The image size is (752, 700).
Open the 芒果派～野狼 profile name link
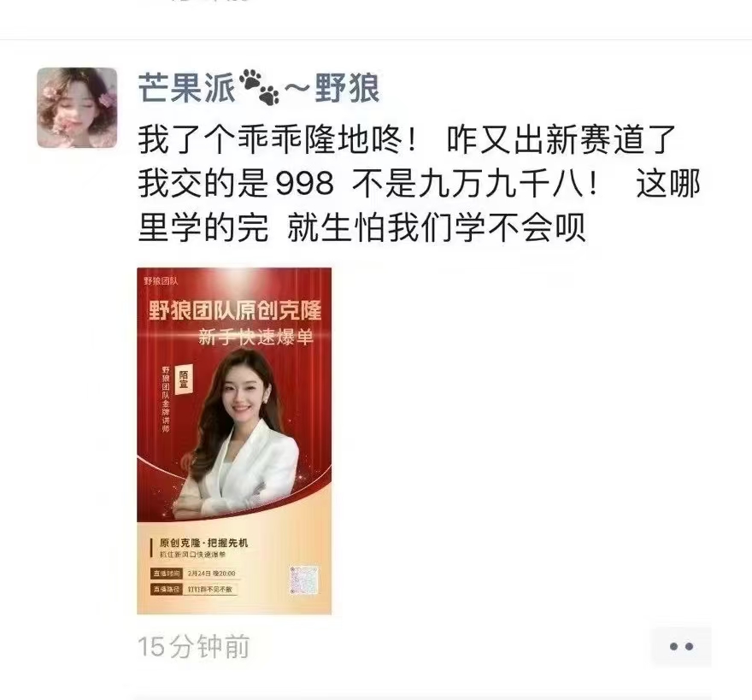pos(260,88)
